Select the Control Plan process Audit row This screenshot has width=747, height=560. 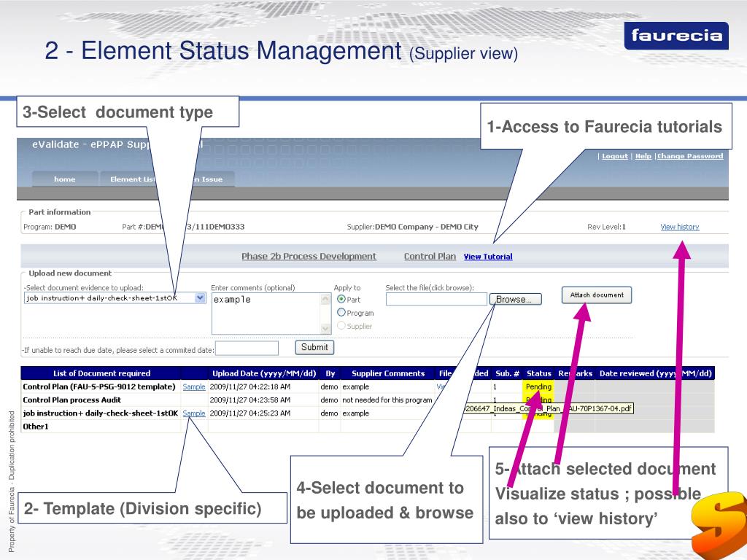tap(368, 400)
